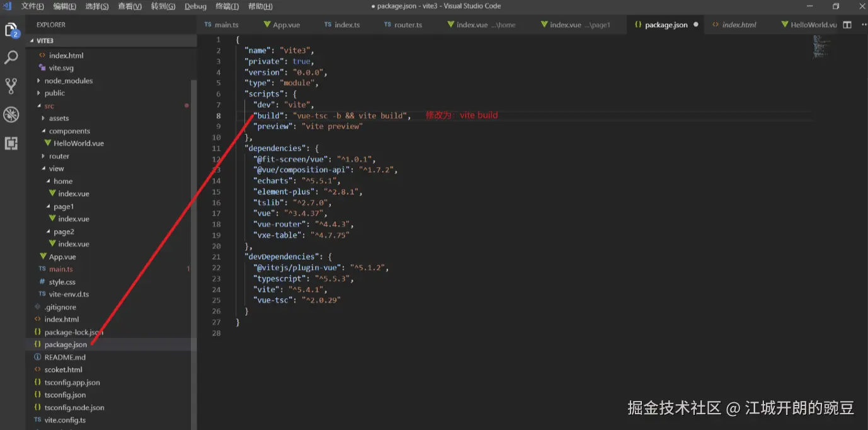This screenshot has width=868, height=430.
Task: Click line number 21 in the gutter
Action: (217, 257)
